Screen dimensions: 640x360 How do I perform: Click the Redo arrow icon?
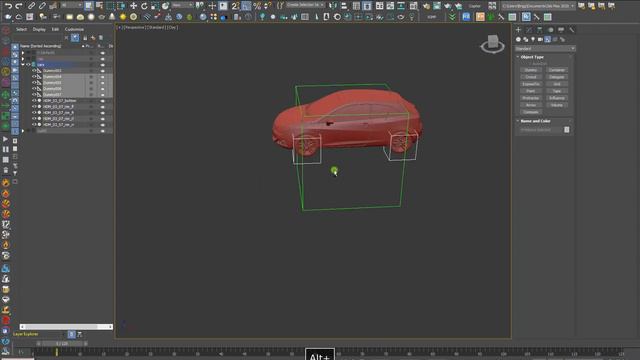[x=19, y=6]
